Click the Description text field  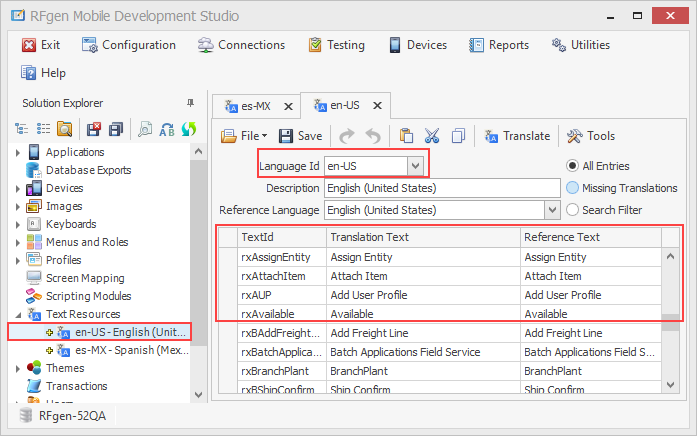tap(442, 188)
